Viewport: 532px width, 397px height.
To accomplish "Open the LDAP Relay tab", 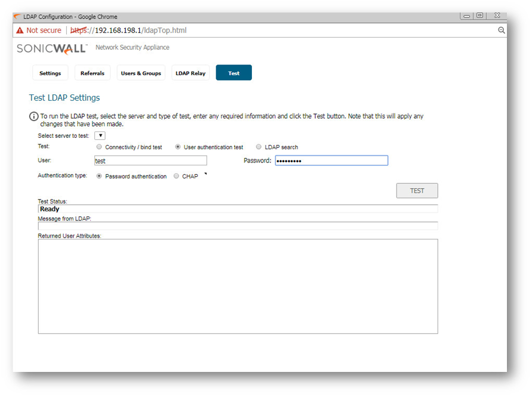I will click(x=190, y=73).
